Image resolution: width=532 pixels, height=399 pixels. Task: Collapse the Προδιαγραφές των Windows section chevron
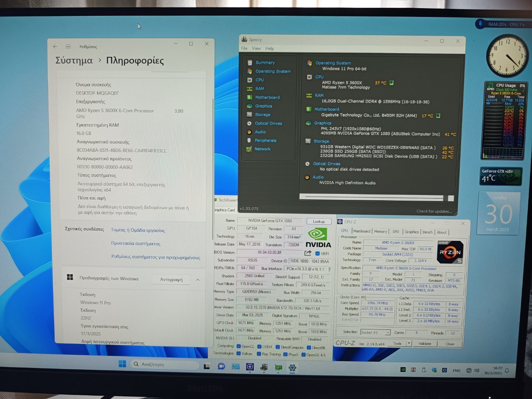click(x=198, y=280)
